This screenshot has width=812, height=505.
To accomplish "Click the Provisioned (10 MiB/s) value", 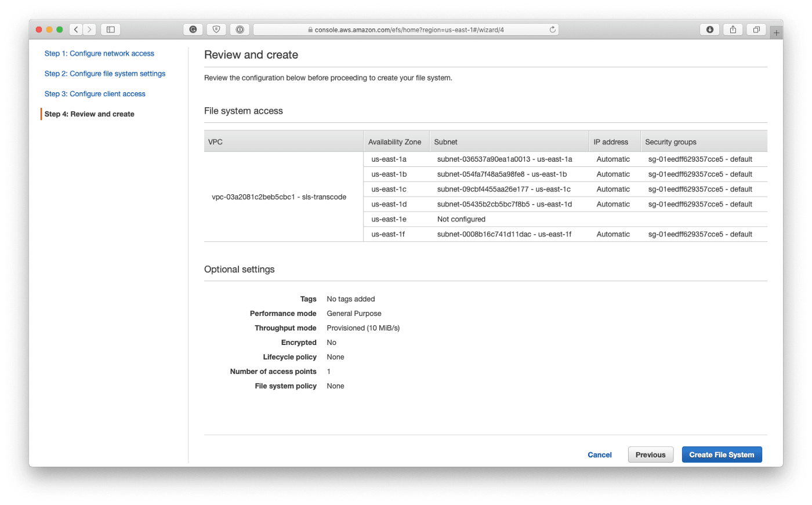I will [x=363, y=328].
